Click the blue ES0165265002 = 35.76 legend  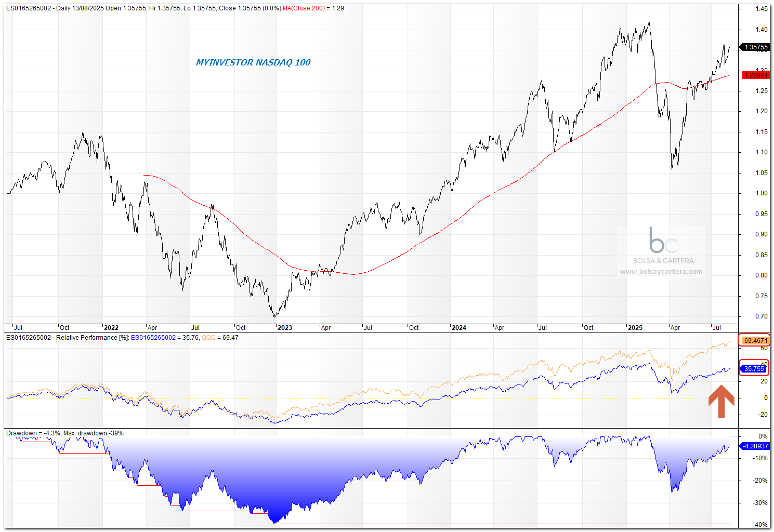[165, 338]
